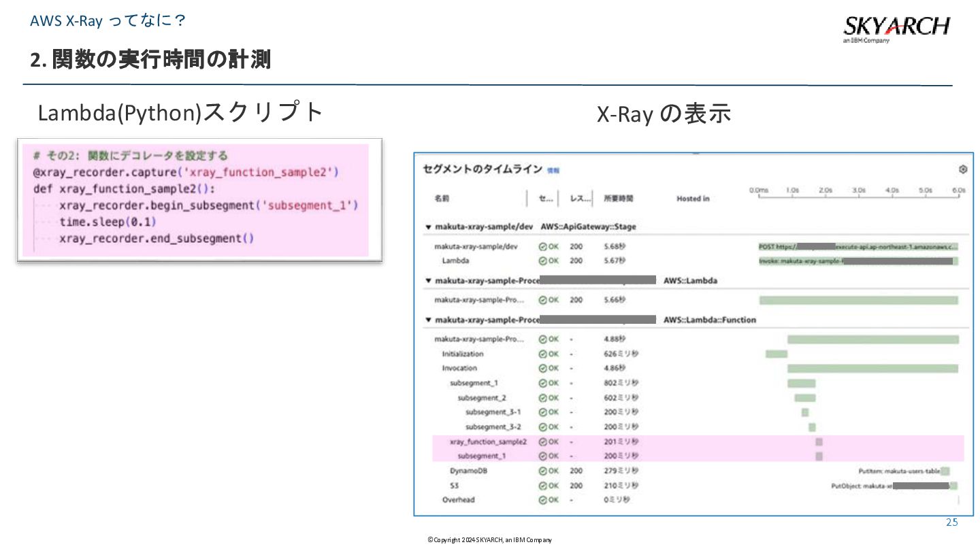
Task: Click the subsegment_3-1 timeline bar
Action: 805,412
